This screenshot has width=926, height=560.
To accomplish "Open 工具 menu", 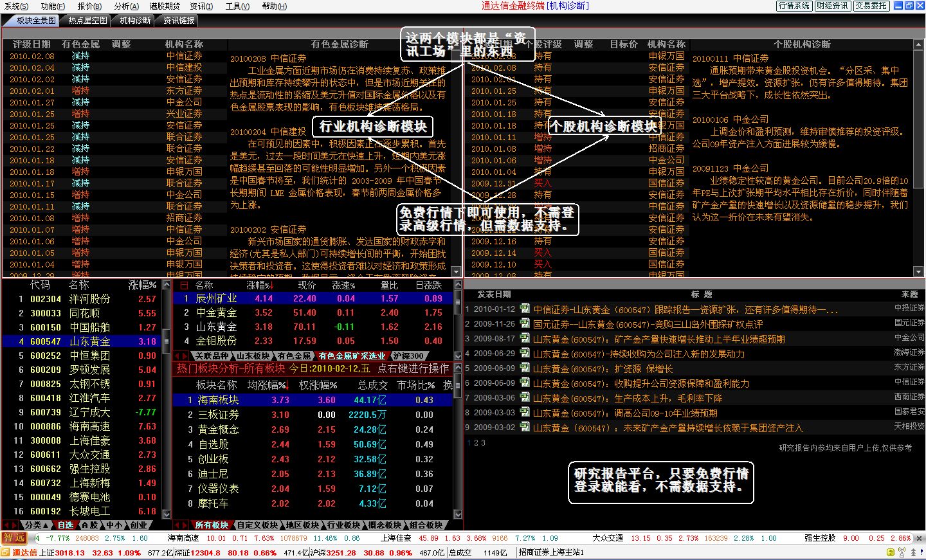I will pyautogui.click(x=237, y=6).
